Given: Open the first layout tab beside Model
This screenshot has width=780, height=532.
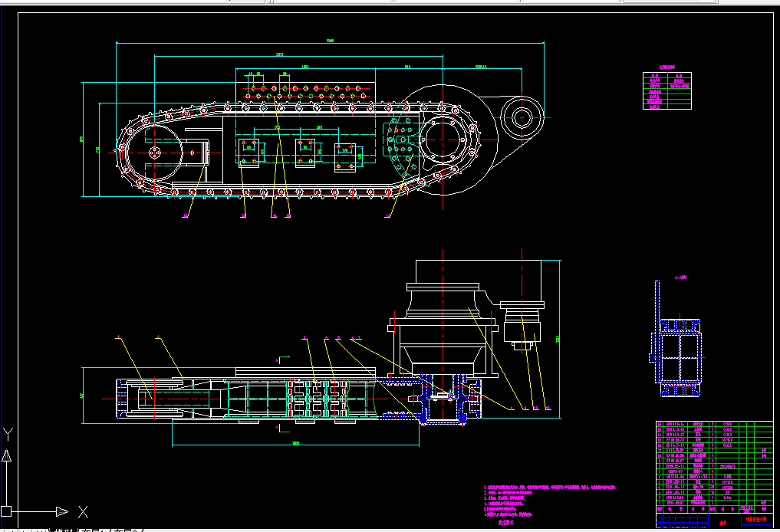Looking at the screenshot, I should pyautogui.click(x=94, y=530).
